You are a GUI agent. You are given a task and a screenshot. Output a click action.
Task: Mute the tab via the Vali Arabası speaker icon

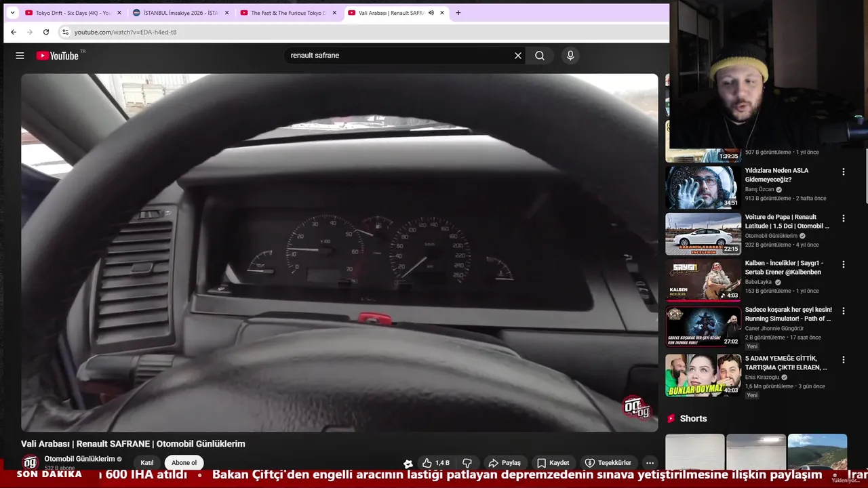pos(431,13)
